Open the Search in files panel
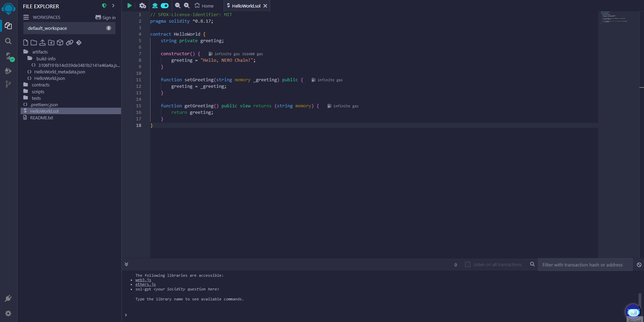 [8, 41]
